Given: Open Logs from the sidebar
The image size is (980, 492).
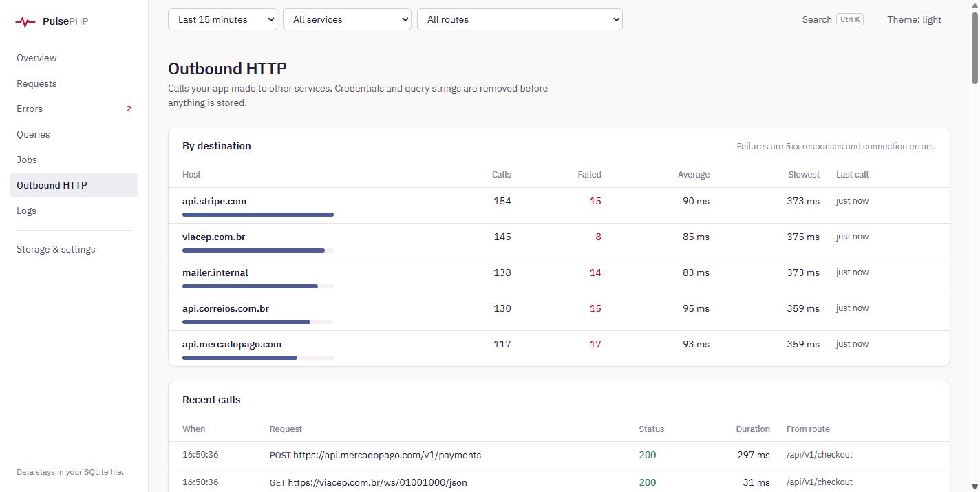Looking at the screenshot, I should point(74,211).
